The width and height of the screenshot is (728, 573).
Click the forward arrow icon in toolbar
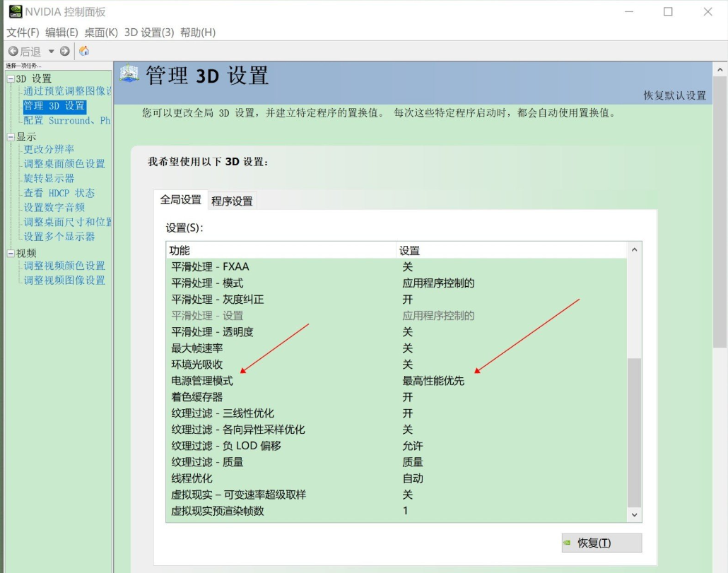(65, 51)
